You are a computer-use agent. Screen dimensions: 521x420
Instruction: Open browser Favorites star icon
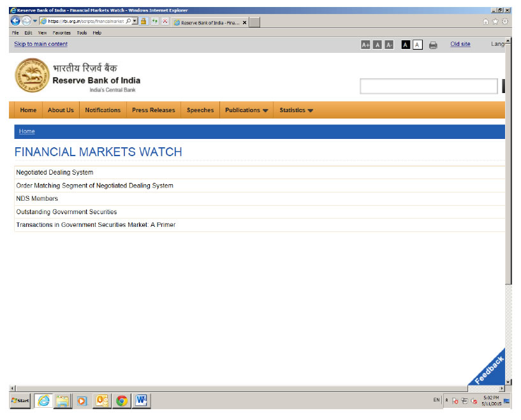click(495, 22)
